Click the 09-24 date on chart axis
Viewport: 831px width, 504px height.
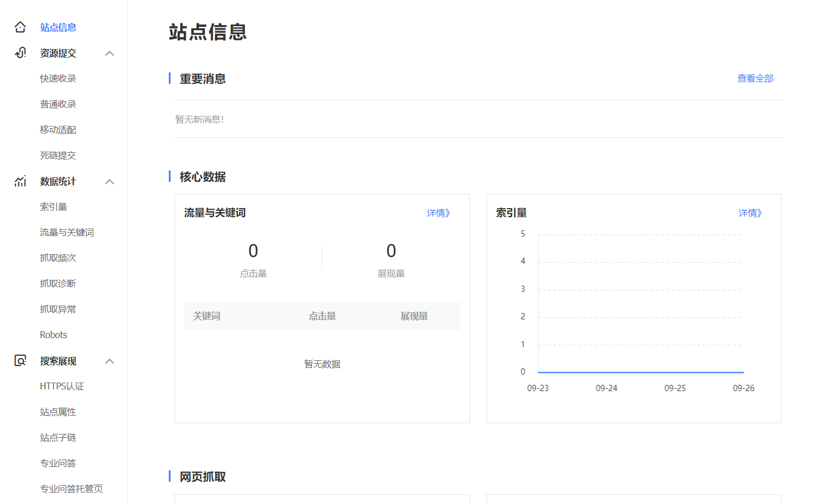click(607, 388)
